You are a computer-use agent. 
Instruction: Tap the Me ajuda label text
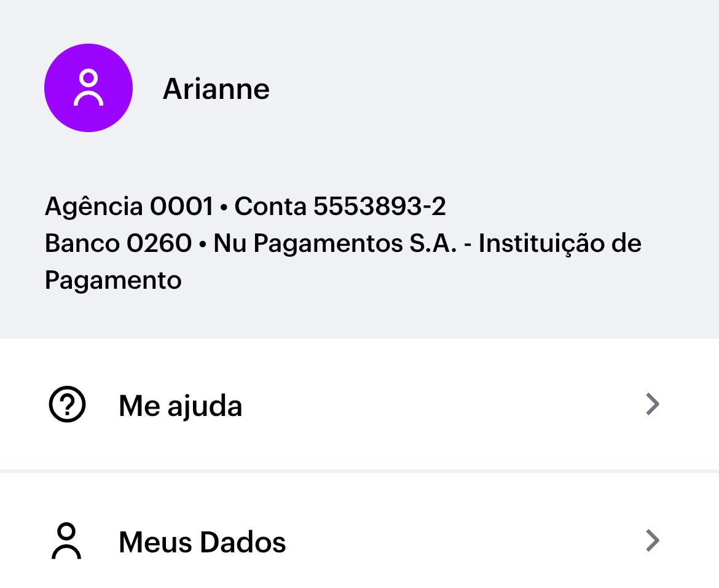pyautogui.click(x=180, y=406)
